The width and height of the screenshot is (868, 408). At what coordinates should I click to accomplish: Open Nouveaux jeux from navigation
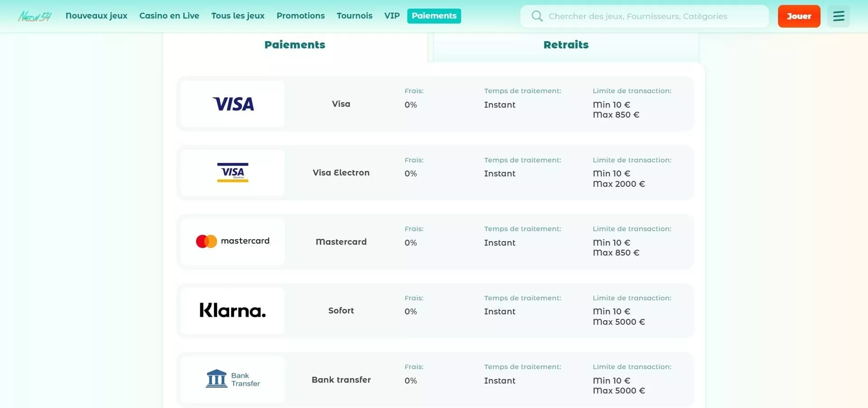pos(96,16)
